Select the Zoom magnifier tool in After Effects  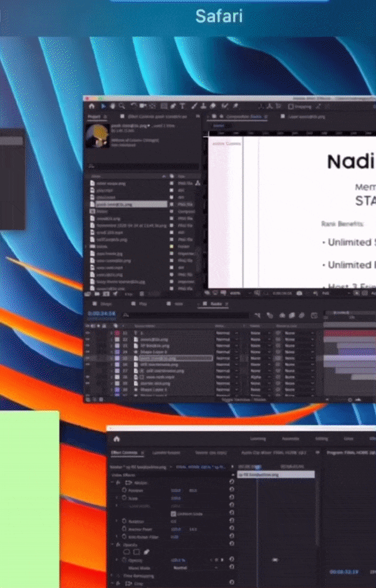[x=122, y=106]
